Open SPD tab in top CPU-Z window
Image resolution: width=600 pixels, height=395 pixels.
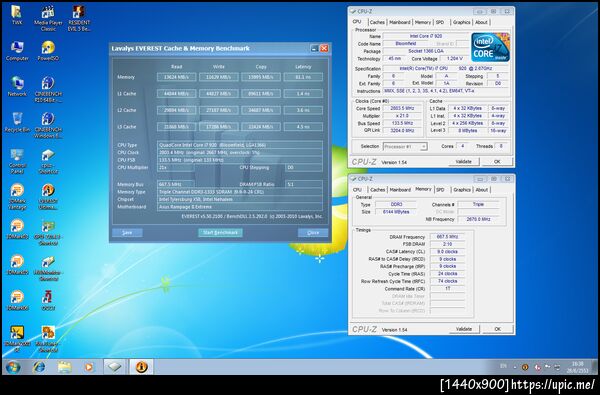(x=440, y=23)
